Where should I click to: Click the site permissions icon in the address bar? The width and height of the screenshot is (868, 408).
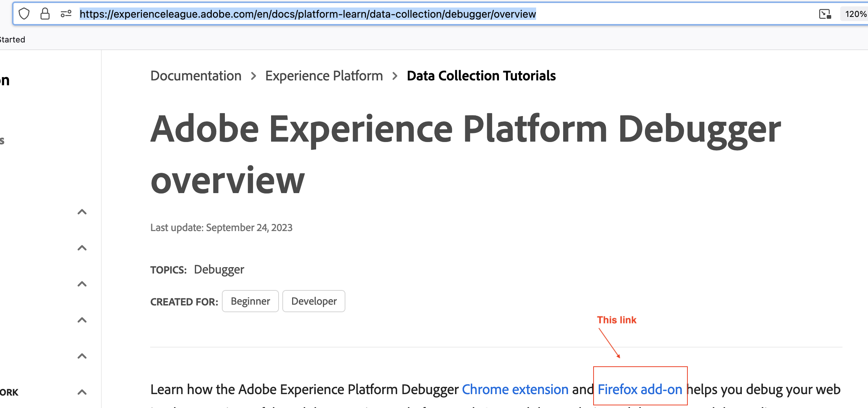[x=66, y=14]
